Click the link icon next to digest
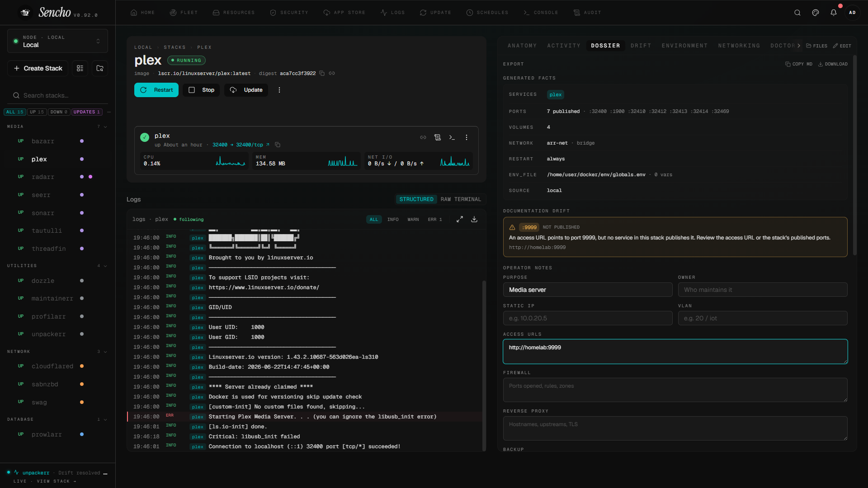The image size is (868, 488). coord(332,73)
